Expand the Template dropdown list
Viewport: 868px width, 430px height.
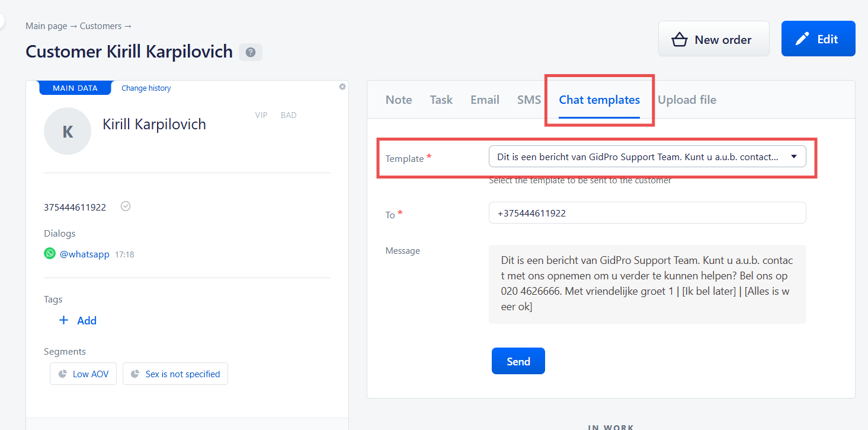point(647,157)
